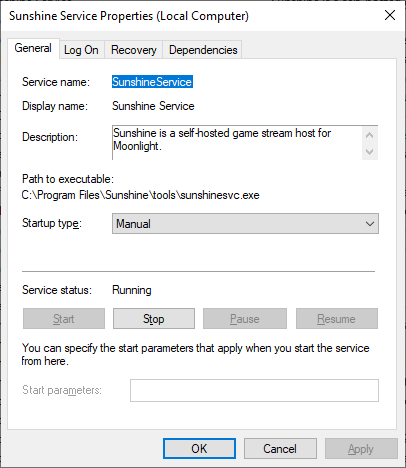Click the sunshinesvc.exe executable path text
Viewport: 406px width, 468px height.
click(140, 195)
